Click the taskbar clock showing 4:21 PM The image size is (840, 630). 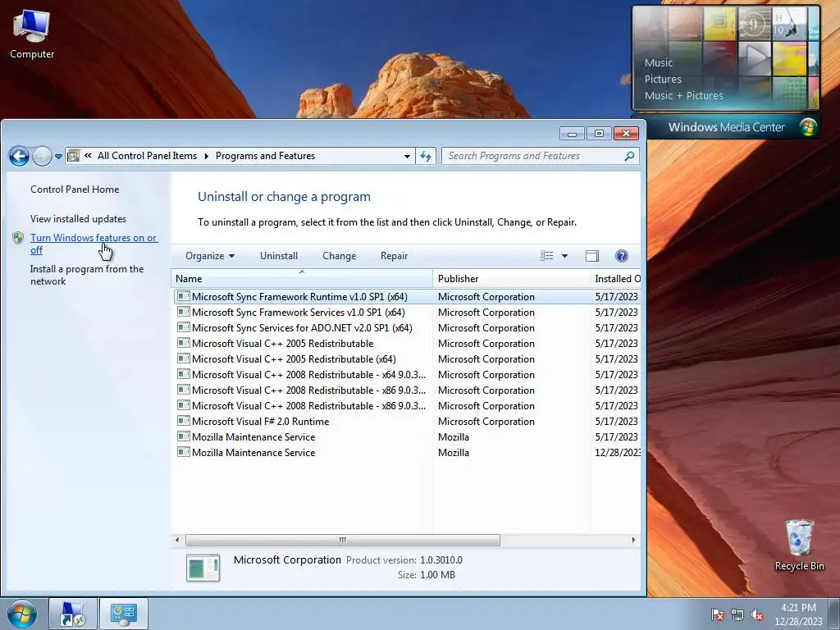(798, 614)
